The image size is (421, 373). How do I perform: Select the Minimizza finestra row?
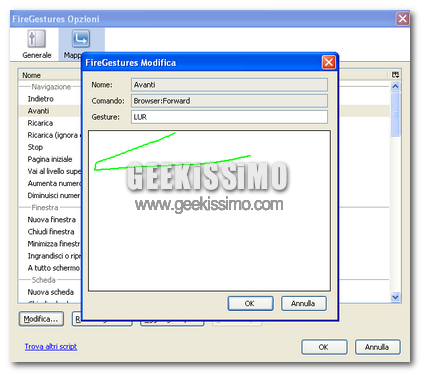50,244
